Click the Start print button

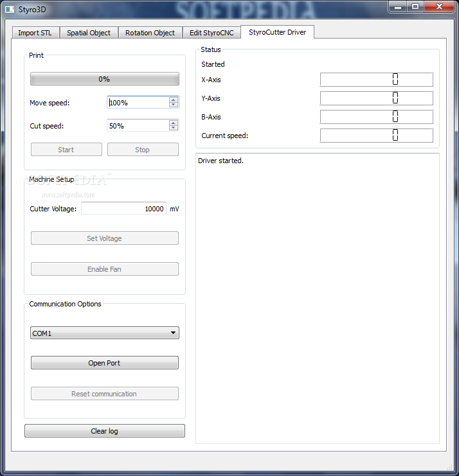click(66, 150)
